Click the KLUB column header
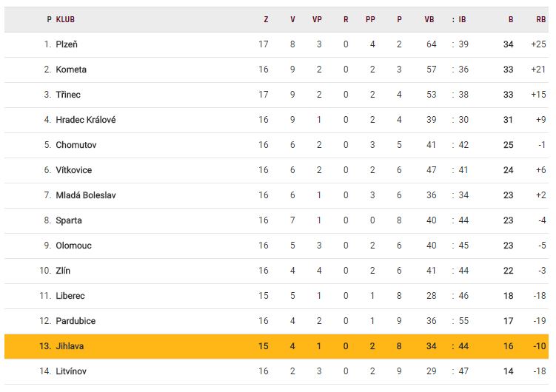This screenshot has width=556, height=392. pos(65,19)
